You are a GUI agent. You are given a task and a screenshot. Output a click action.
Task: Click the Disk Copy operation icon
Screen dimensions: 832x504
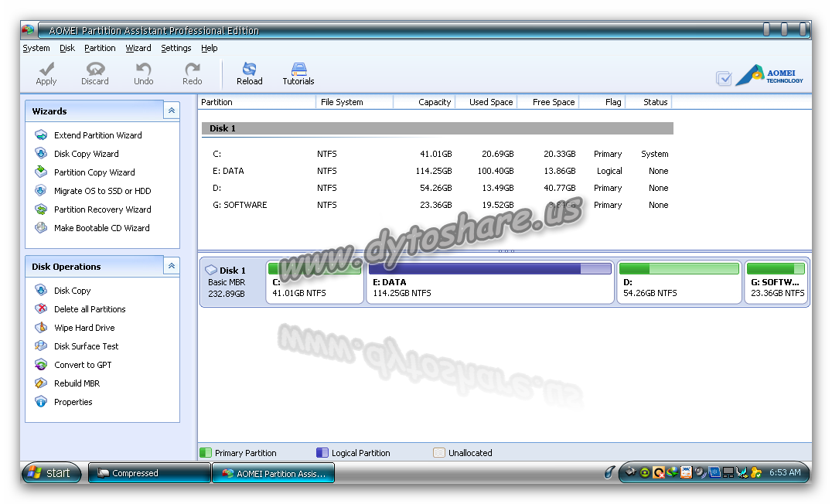coord(41,290)
